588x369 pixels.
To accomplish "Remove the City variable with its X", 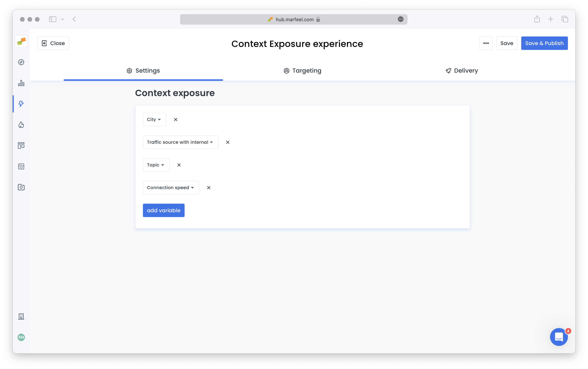I will tap(175, 119).
